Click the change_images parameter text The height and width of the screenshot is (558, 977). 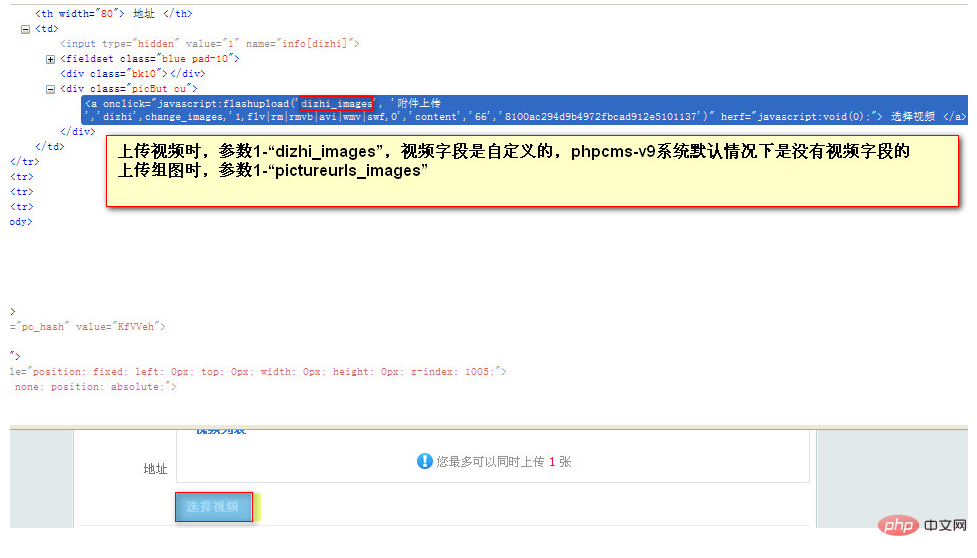[x=184, y=116]
